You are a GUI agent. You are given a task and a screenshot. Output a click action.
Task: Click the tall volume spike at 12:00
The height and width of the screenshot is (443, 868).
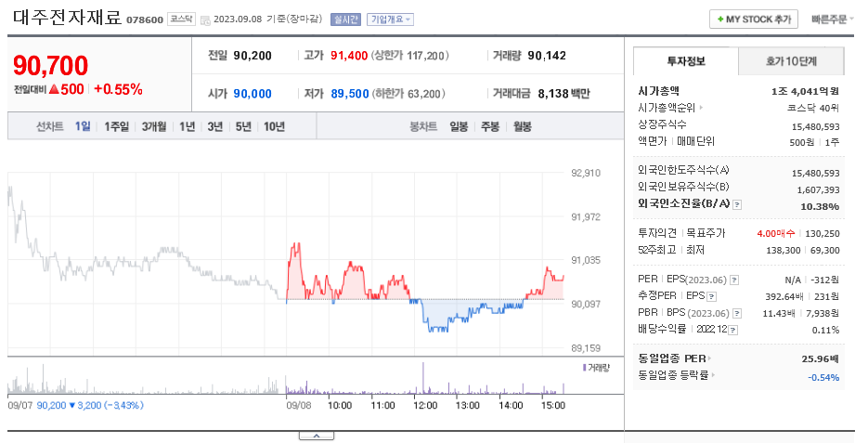(423, 378)
